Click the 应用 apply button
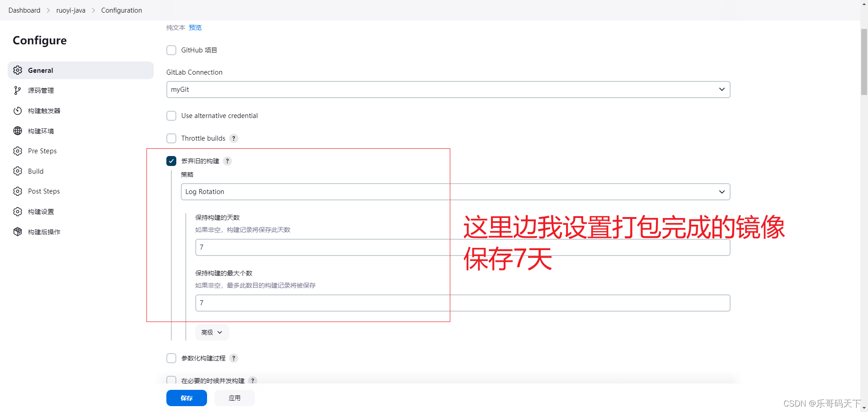This screenshot has width=868, height=412. (x=235, y=398)
